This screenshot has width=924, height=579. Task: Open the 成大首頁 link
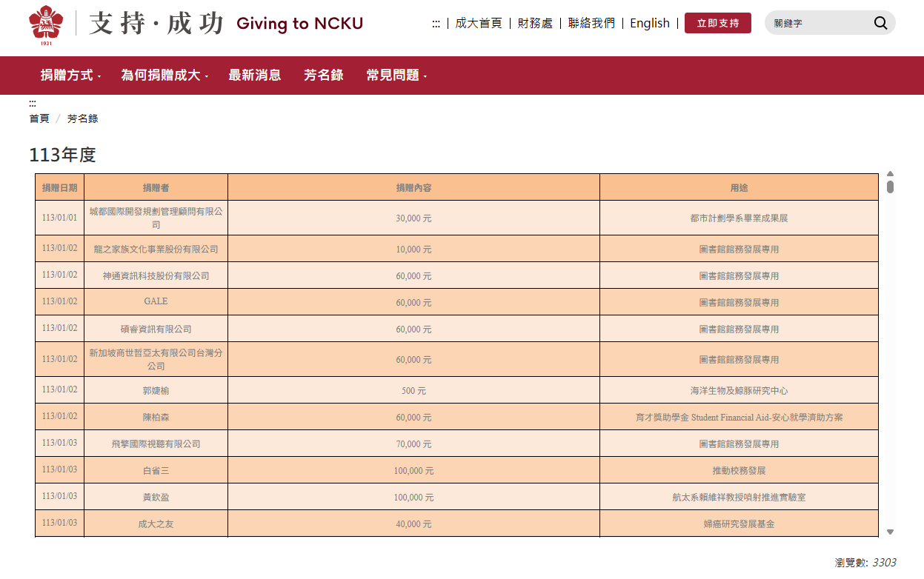coord(478,23)
